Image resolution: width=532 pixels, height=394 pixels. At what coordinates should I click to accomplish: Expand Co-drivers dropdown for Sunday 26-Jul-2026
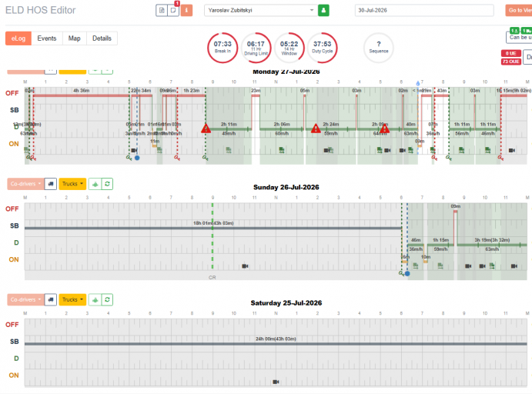(x=25, y=184)
